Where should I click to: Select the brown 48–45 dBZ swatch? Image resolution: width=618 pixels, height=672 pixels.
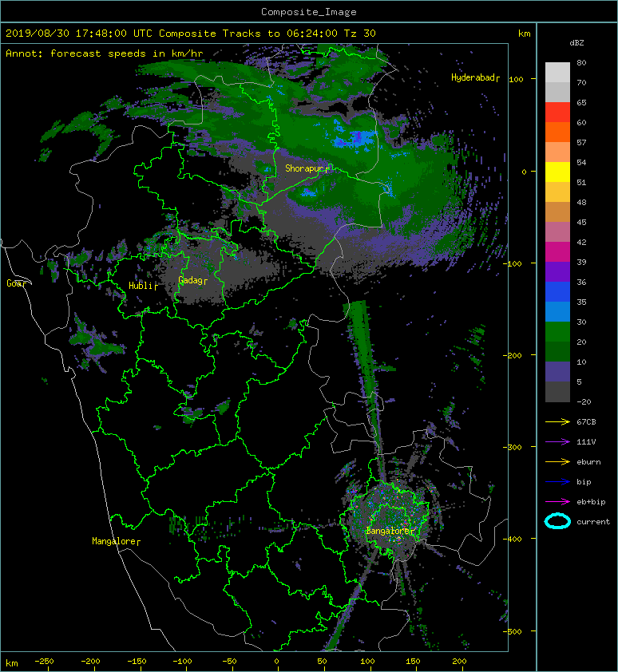pos(557,211)
